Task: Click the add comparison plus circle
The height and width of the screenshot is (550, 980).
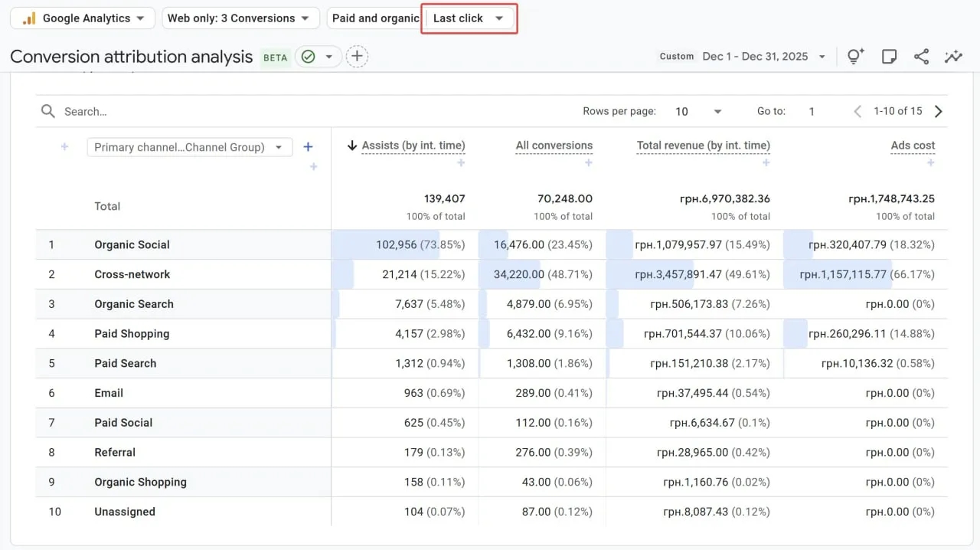Action: (357, 57)
